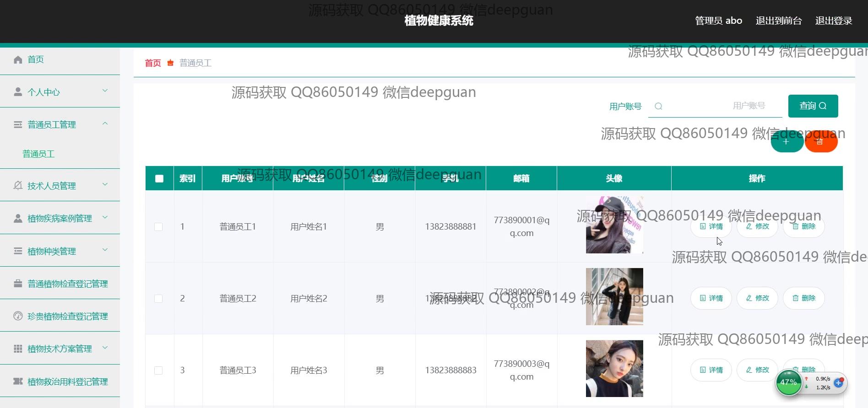View 详情 for 普通员工3
The image size is (868, 408).
pyautogui.click(x=711, y=370)
